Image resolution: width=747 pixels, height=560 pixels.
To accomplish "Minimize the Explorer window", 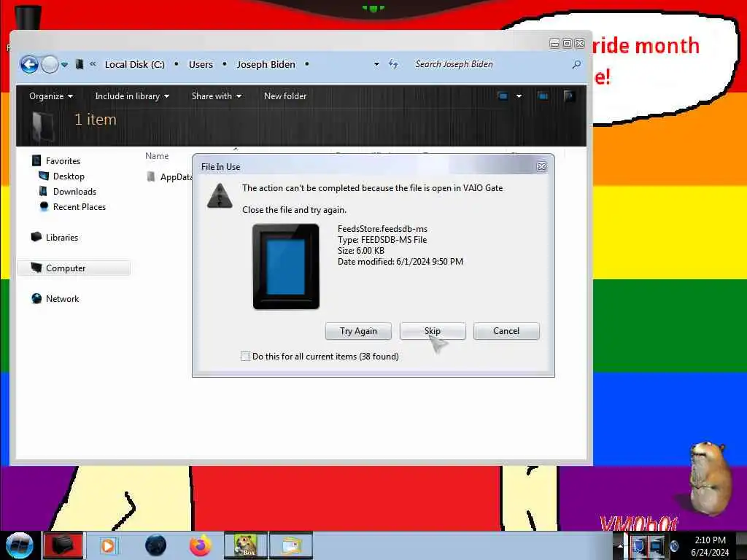I will coord(554,43).
